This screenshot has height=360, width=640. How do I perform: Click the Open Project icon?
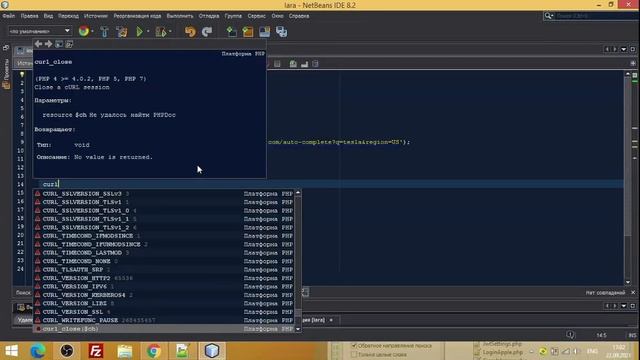click(264, 31)
